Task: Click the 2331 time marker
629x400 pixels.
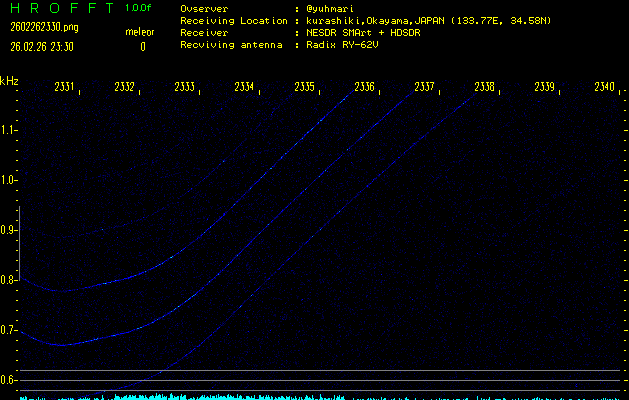Action: coord(64,87)
